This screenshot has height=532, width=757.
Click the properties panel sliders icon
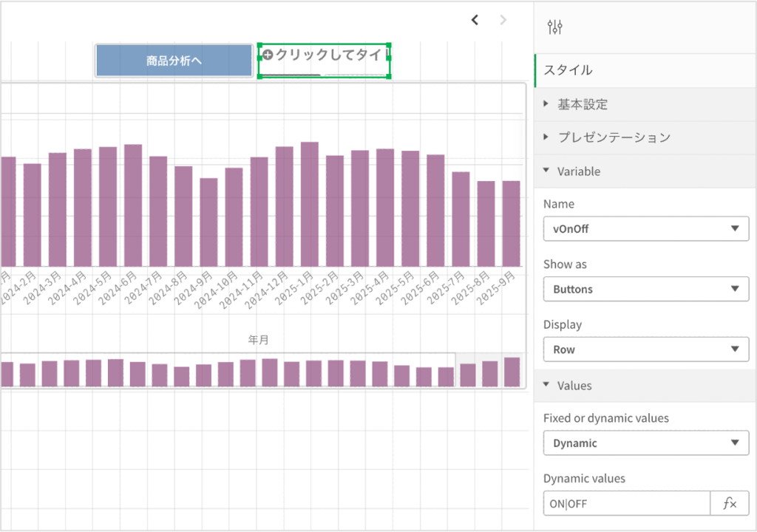tap(554, 27)
